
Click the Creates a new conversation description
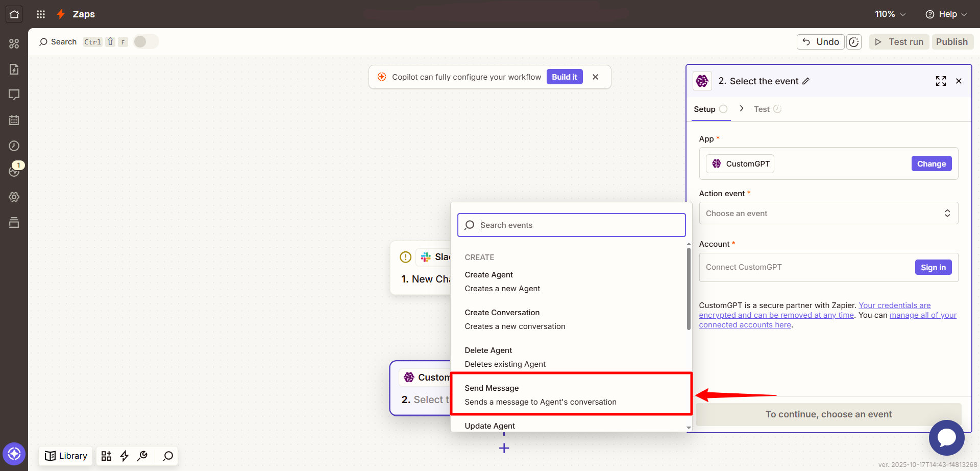point(515,326)
